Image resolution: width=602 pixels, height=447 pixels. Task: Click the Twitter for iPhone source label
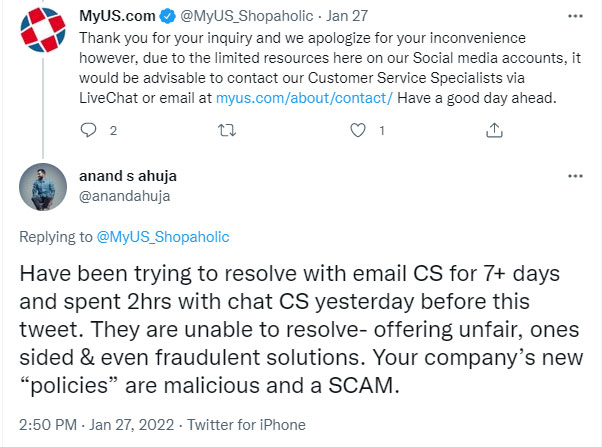click(x=238, y=426)
